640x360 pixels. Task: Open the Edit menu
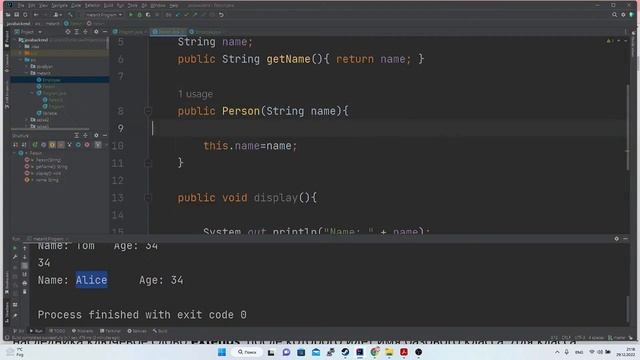tap(31, 6)
